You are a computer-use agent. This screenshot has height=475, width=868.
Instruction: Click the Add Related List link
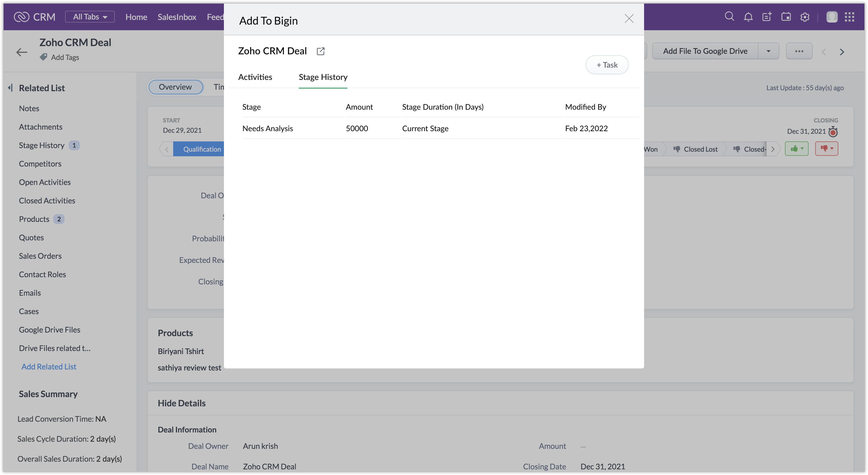coord(49,367)
